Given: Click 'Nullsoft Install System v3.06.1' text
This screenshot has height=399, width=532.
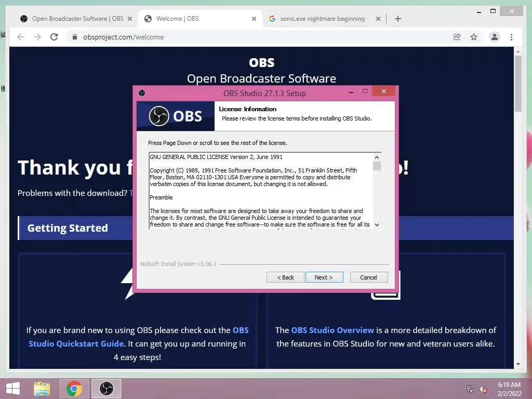Looking at the screenshot, I should pos(179,264).
